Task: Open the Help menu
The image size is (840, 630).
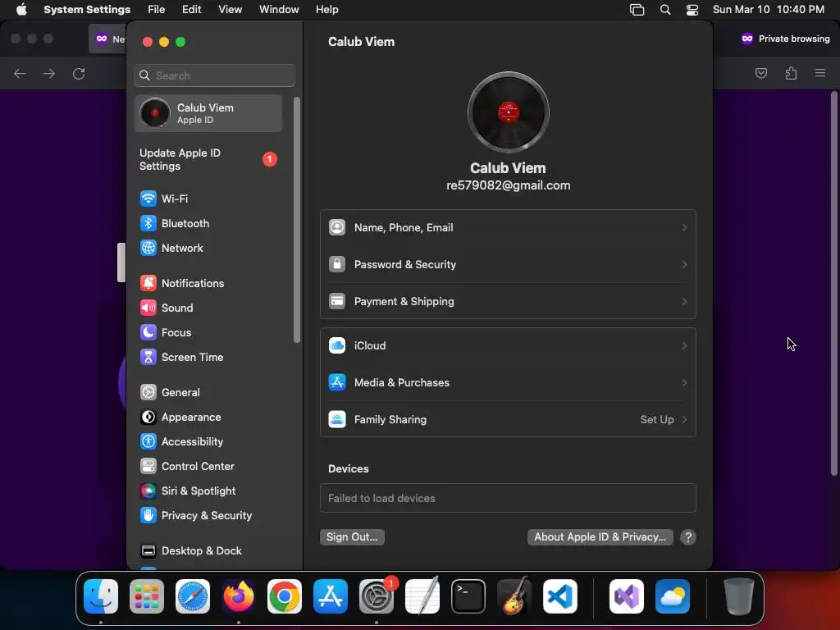Action: pyautogui.click(x=326, y=10)
